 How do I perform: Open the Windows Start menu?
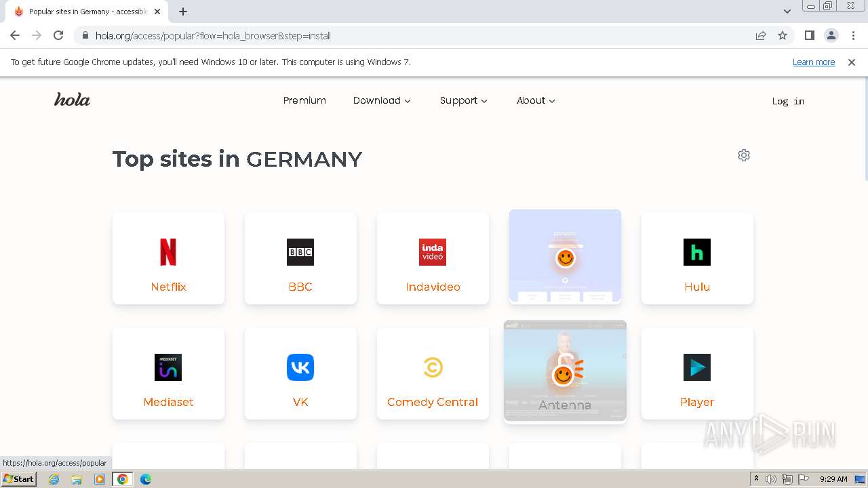(x=18, y=479)
